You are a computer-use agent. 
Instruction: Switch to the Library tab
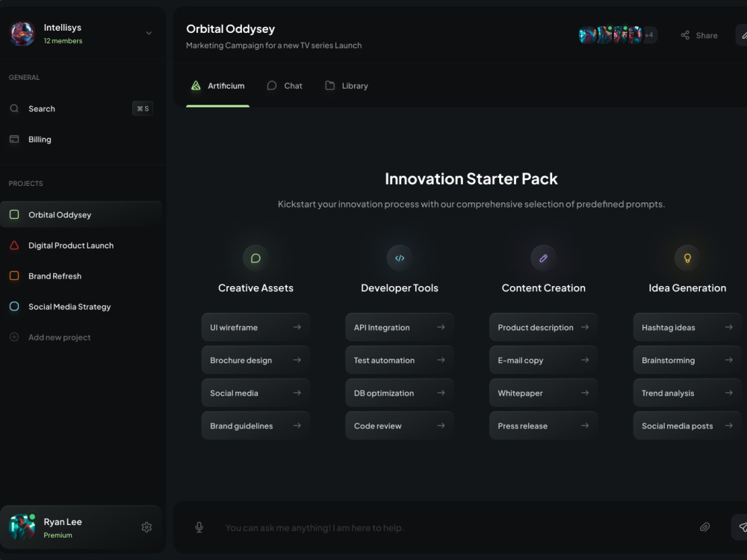point(347,86)
